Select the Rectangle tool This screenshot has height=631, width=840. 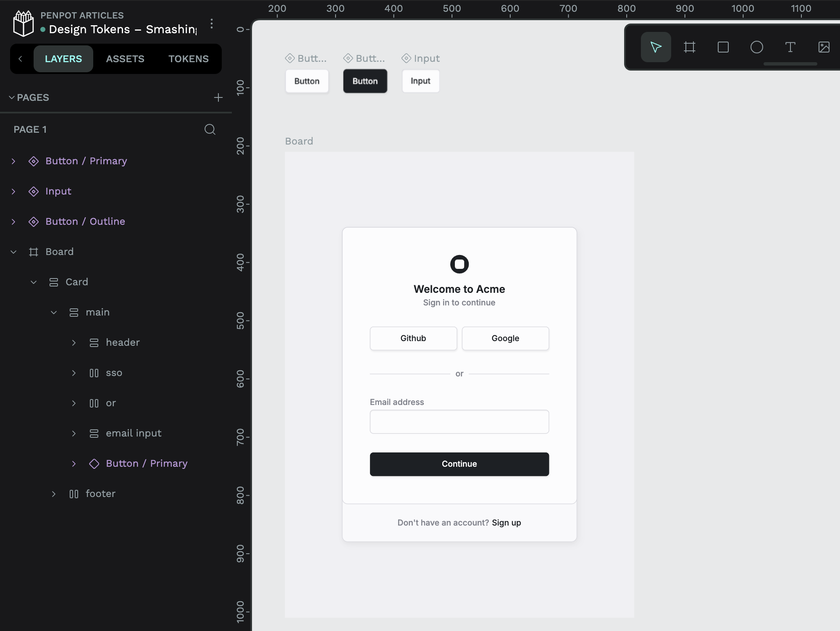(x=723, y=47)
